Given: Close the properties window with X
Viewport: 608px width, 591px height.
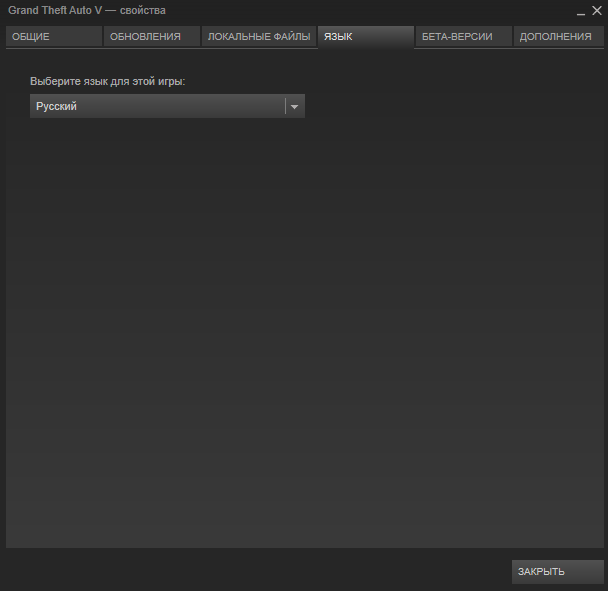Looking at the screenshot, I should 597,10.
